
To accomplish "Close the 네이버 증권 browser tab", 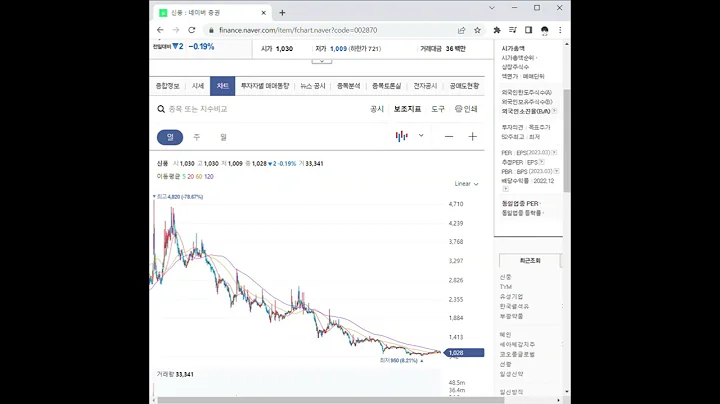I will click(x=264, y=13).
